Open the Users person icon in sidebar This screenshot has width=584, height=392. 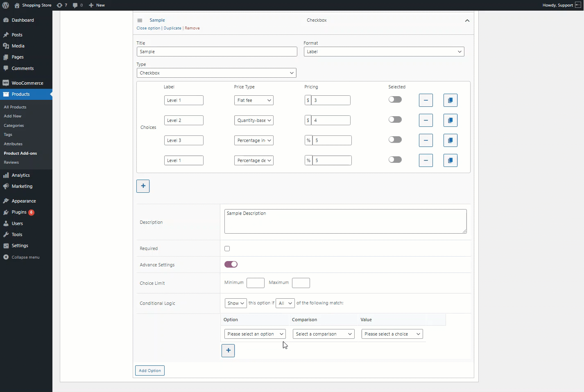pyautogui.click(x=6, y=223)
